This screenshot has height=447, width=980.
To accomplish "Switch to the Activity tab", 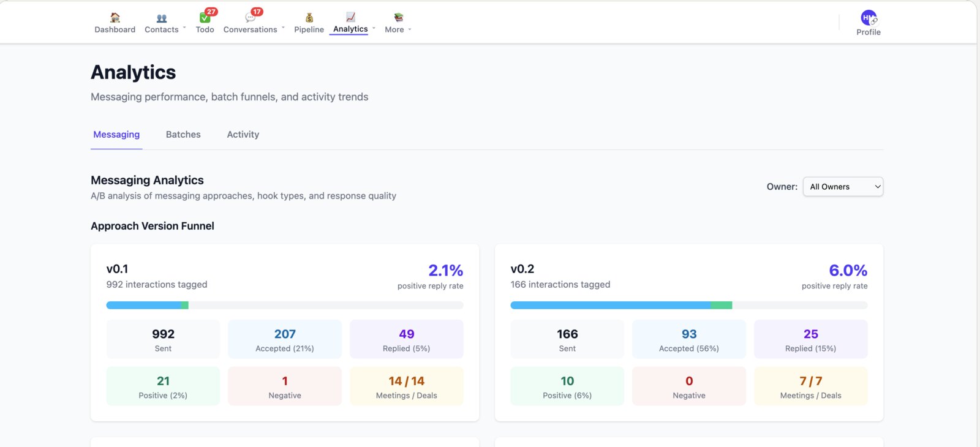I will coord(243,135).
